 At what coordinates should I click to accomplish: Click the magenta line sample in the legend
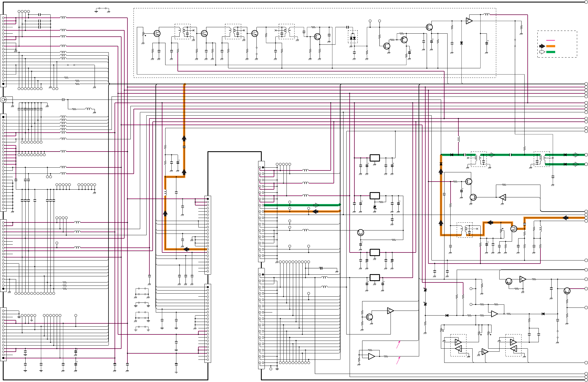point(551,40)
